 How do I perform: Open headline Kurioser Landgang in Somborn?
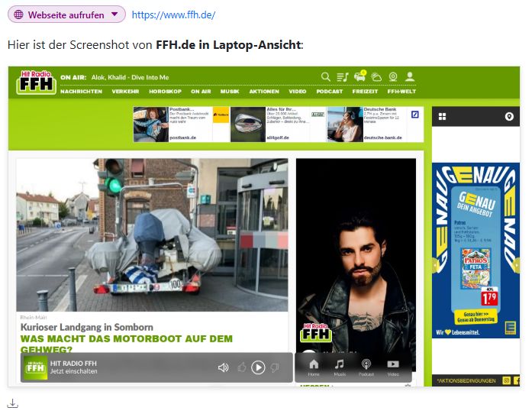point(87,327)
